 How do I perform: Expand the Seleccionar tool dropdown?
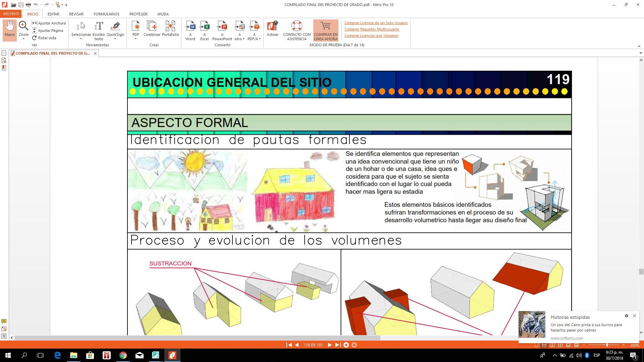click(81, 39)
